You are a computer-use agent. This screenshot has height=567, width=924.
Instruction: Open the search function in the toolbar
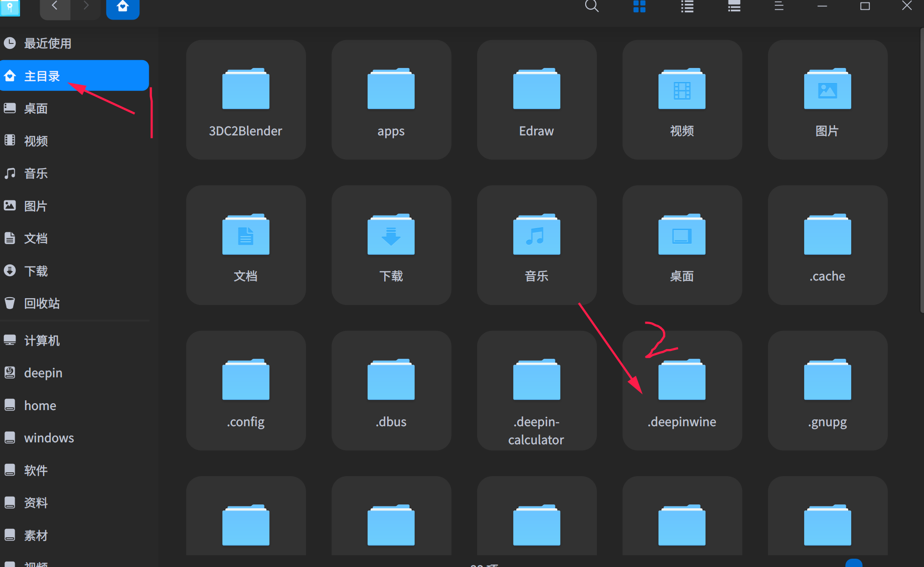(592, 7)
